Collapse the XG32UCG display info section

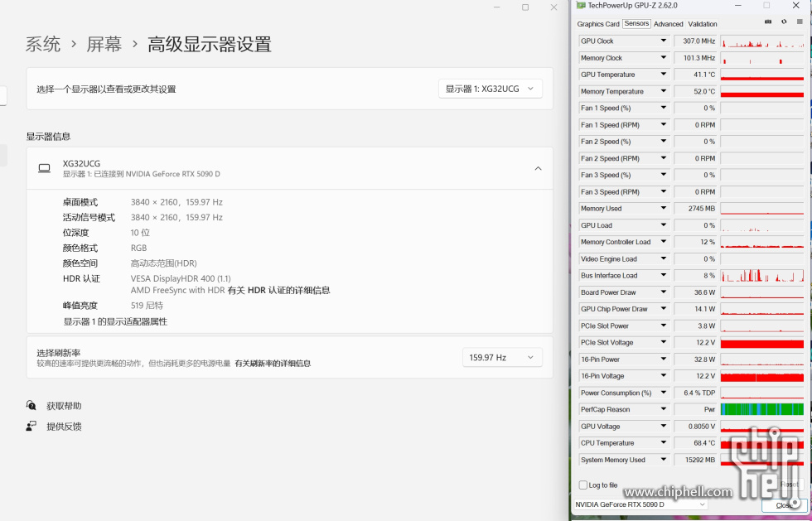tap(538, 168)
